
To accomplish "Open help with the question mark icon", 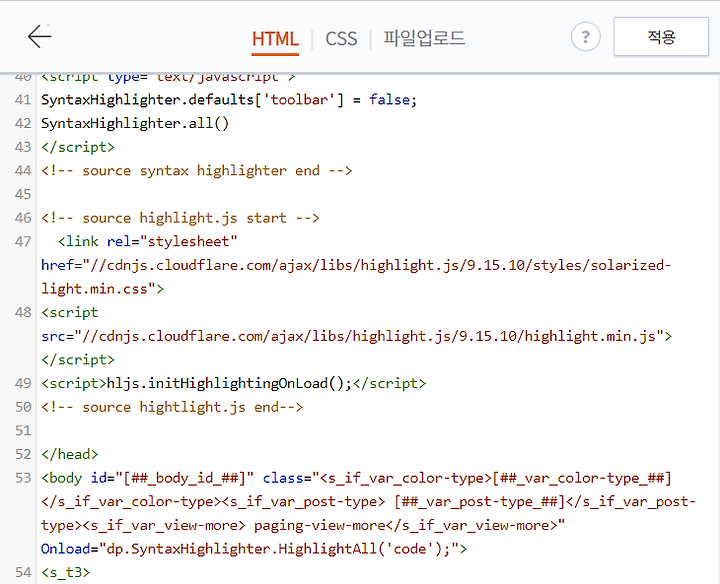I will pyautogui.click(x=585, y=37).
